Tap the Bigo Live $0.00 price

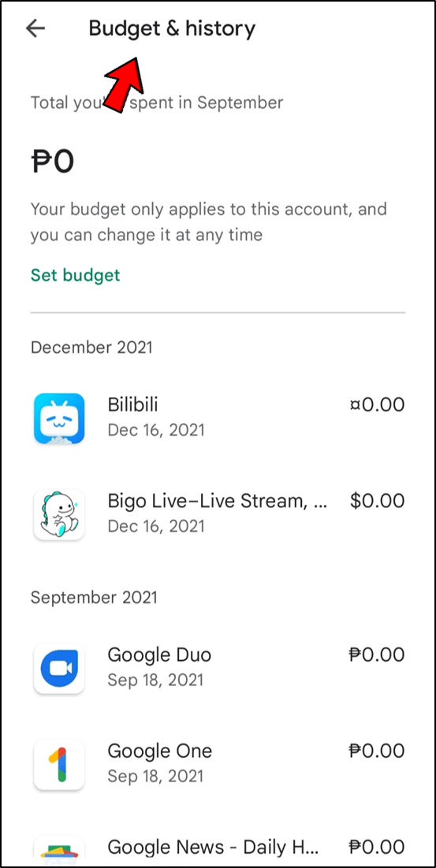(378, 501)
